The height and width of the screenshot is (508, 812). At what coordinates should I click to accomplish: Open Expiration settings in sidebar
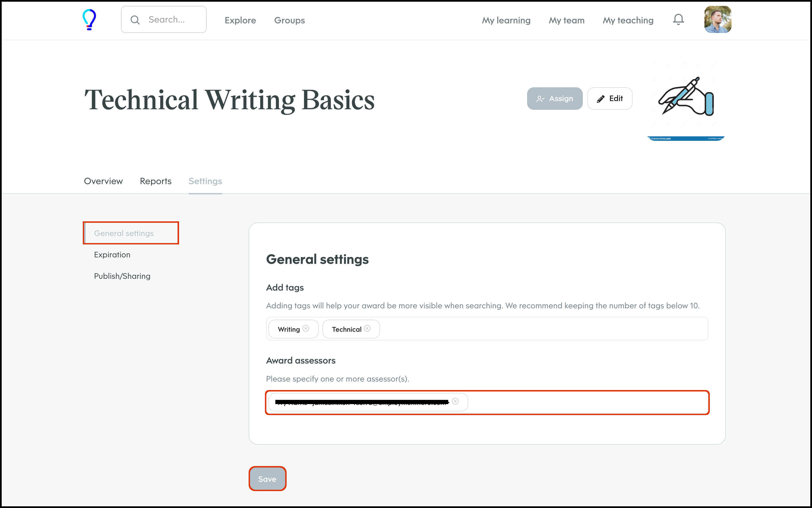pos(112,255)
